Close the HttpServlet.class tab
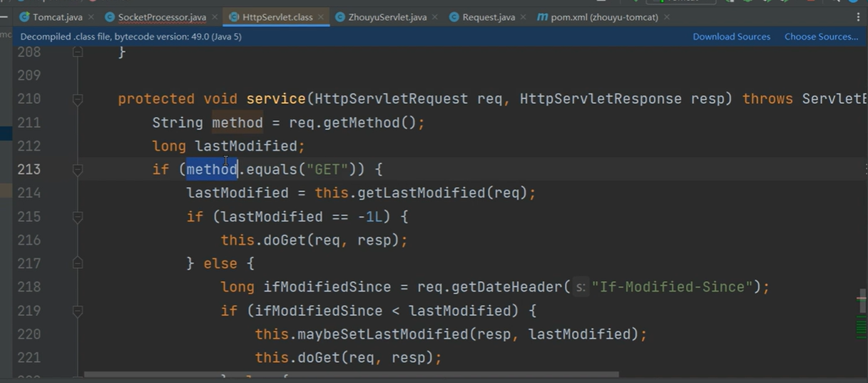 pyautogui.click(x=321, y=17)
